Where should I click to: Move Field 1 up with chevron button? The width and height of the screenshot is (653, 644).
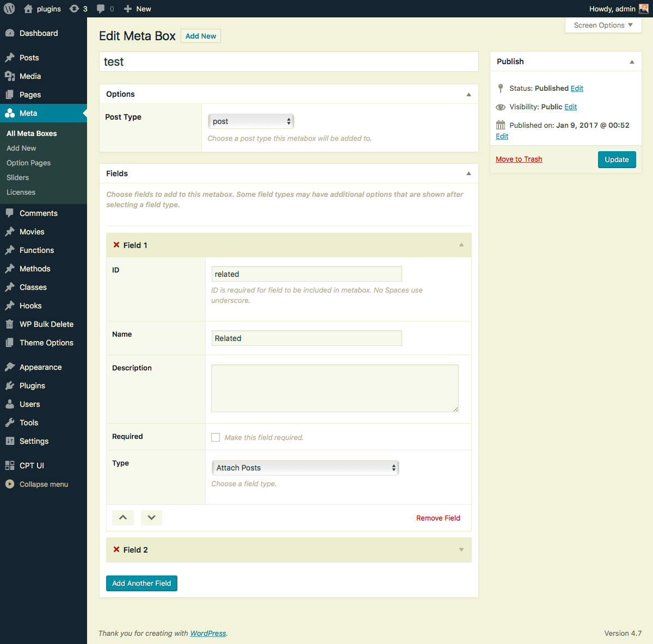tap(123, 517)
